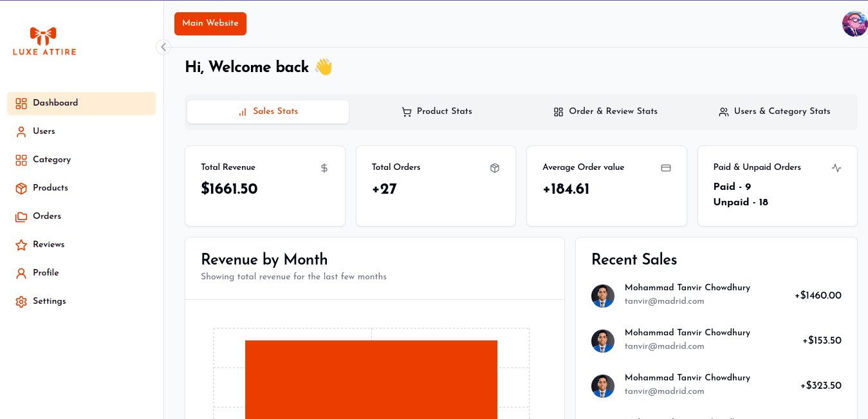This screenshot has width=868, height=419.
Task: Click the activity icon on Paid & Unpaid Orders
Action: click(x=836, y=168)
